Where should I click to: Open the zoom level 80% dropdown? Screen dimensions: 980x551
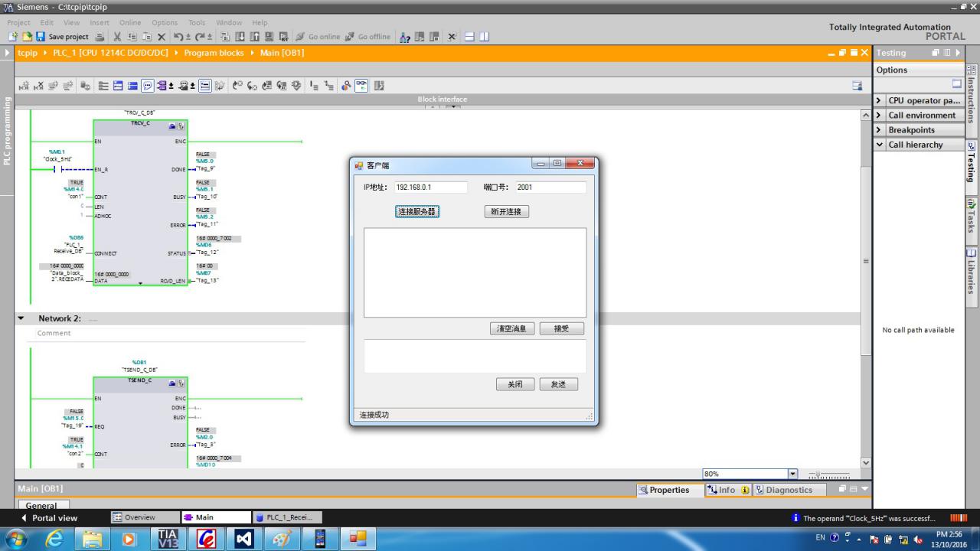coord(792,474)
